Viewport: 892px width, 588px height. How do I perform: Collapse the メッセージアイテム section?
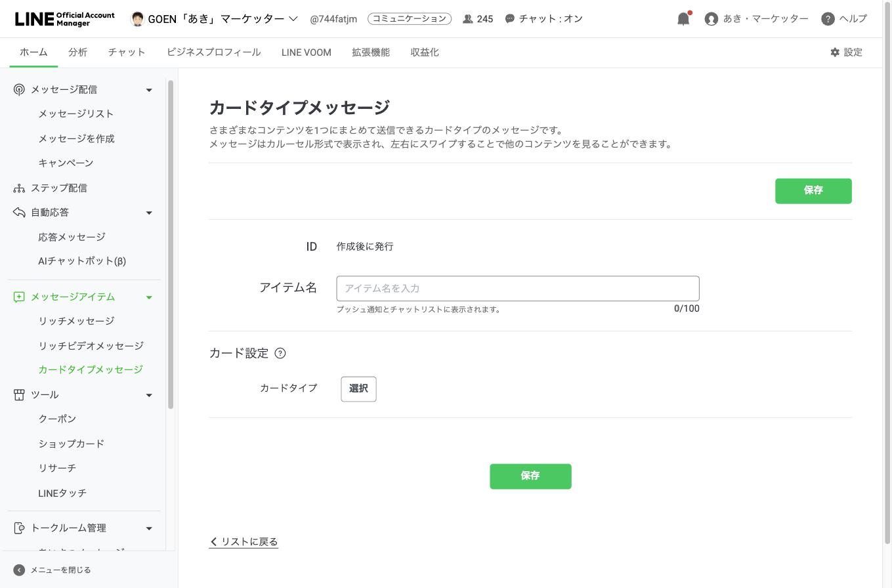coord(149,297)
